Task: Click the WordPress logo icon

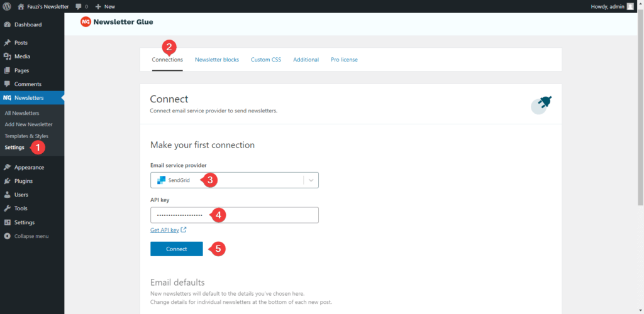Action: (x=7, y=6)
